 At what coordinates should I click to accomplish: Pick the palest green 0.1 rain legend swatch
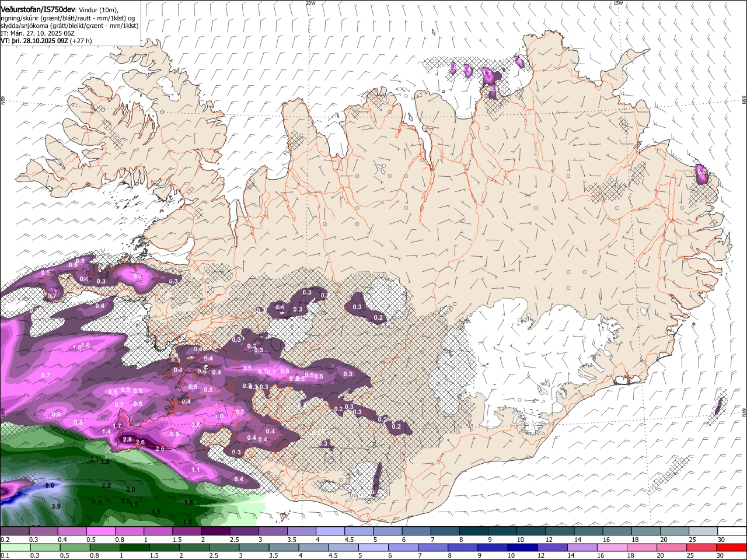click(15, 548)
